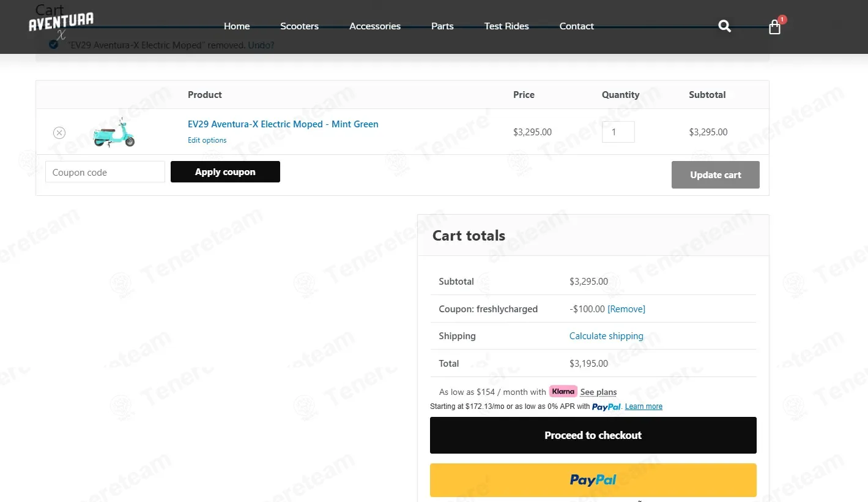Click the Update cart button
Screen dimensions: 868x502
pyautogui.click(x=716, y=174)
